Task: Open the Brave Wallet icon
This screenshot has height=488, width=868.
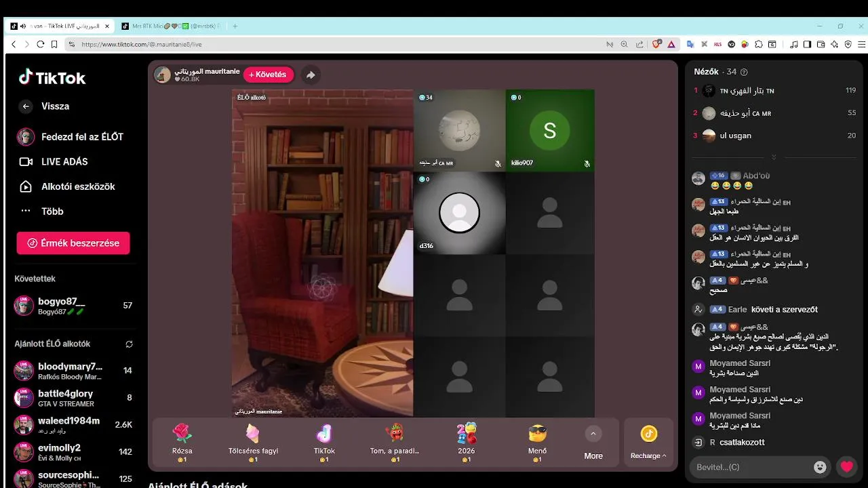Action: click(x=821, y=44)
